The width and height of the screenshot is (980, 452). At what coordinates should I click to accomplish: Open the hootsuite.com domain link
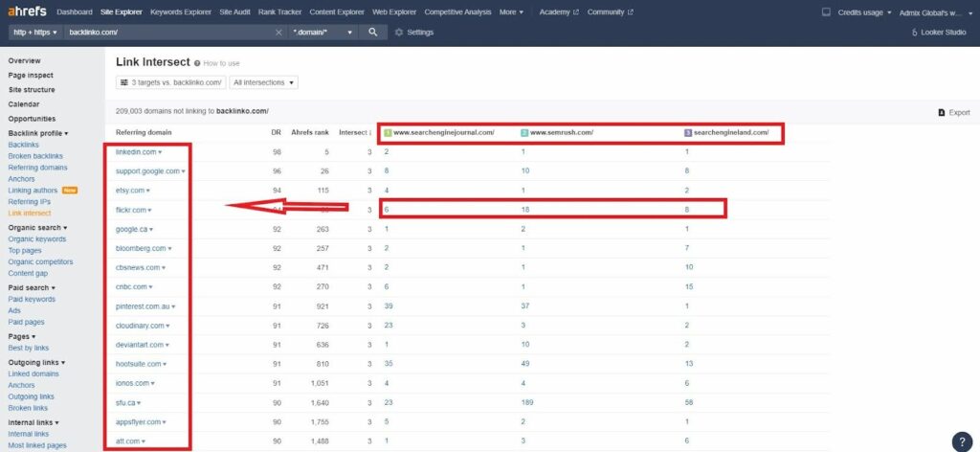pyautogui.click(x=138, y=364)
